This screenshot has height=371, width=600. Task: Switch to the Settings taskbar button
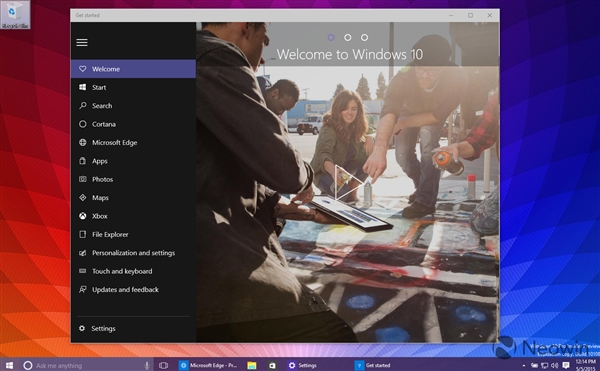pos(303,365)
